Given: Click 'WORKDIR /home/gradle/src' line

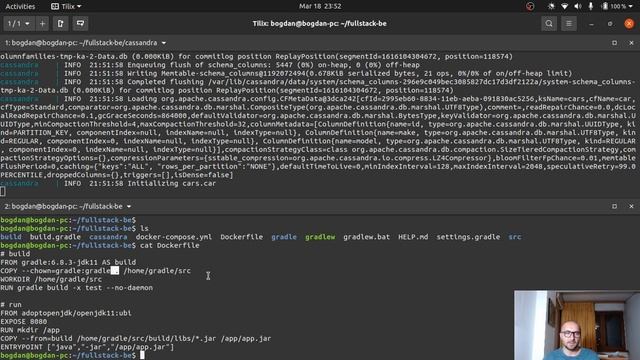Looking at the screenshot, I should (51, 280).
